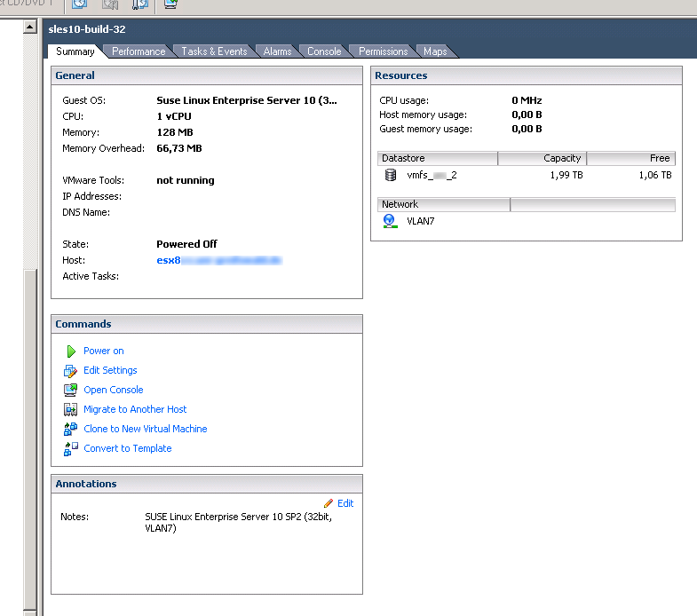Select the VLAN7 network entry
The image size is (697, 616).
tap(421, 221)
